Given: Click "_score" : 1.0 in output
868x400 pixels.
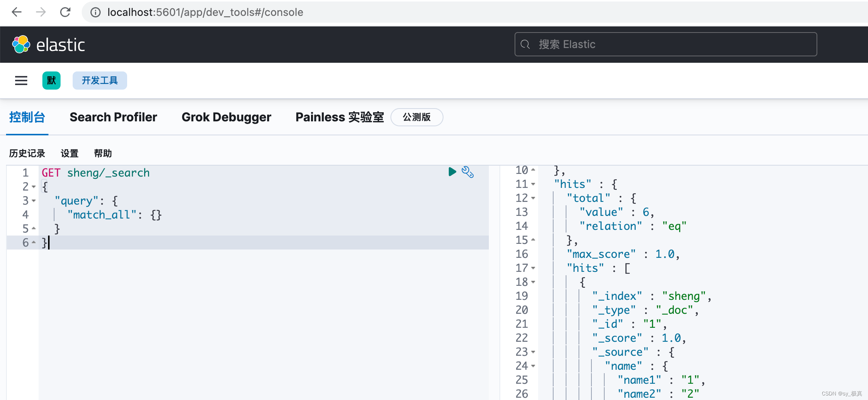Looking at the screenshot, I should pyautogui.click(x=639, y=338).
